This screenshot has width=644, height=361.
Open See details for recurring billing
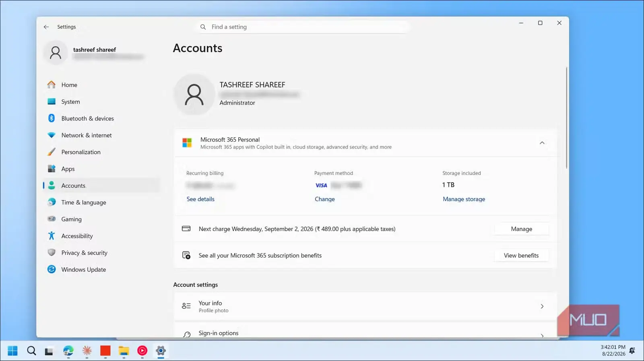[x=200, y=199]
